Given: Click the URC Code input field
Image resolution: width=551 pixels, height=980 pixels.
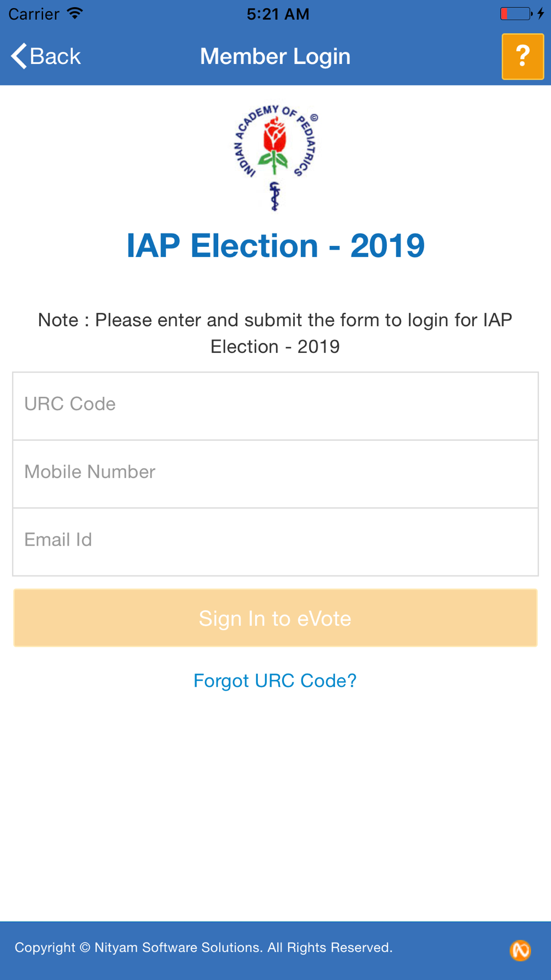Looking at the screenshot, I should click(275, 406).
